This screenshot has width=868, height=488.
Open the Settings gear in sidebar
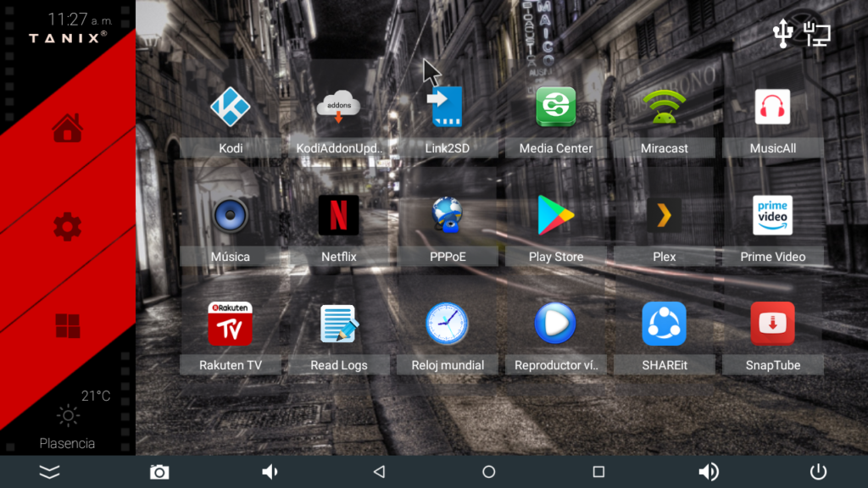(68, 227)
